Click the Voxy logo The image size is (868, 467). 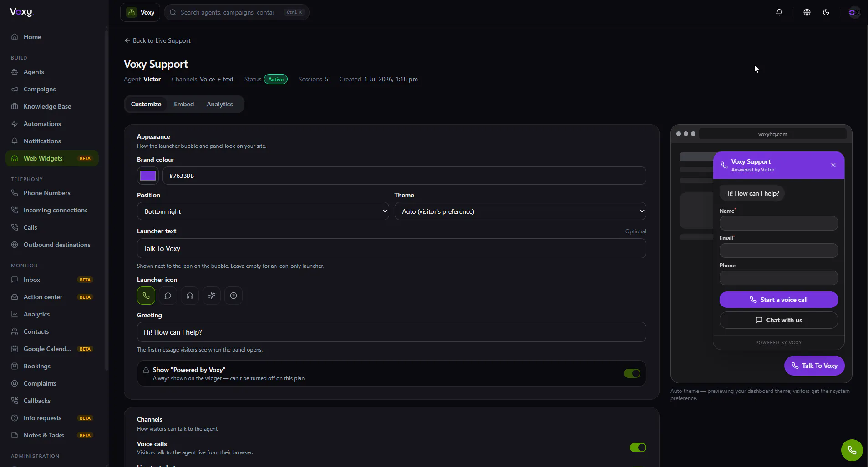click(x=21, y=12)
